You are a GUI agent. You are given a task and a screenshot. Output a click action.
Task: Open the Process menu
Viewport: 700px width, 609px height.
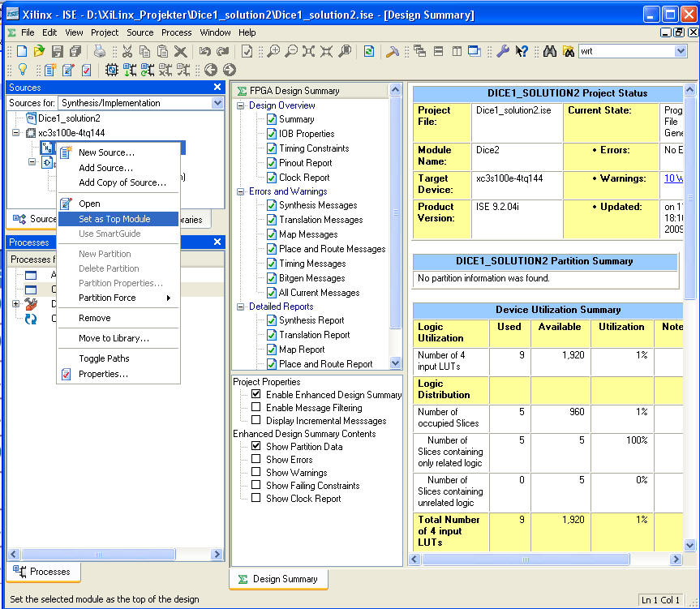coord(176,32)
